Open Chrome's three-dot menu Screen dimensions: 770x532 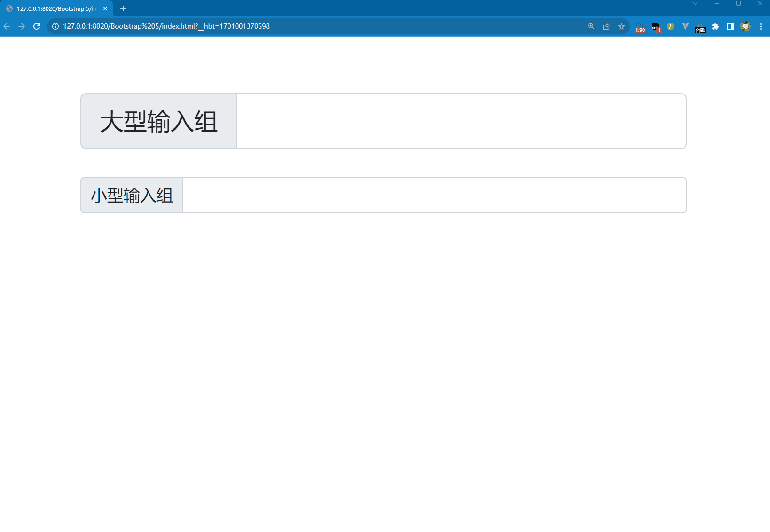(762, 27)
